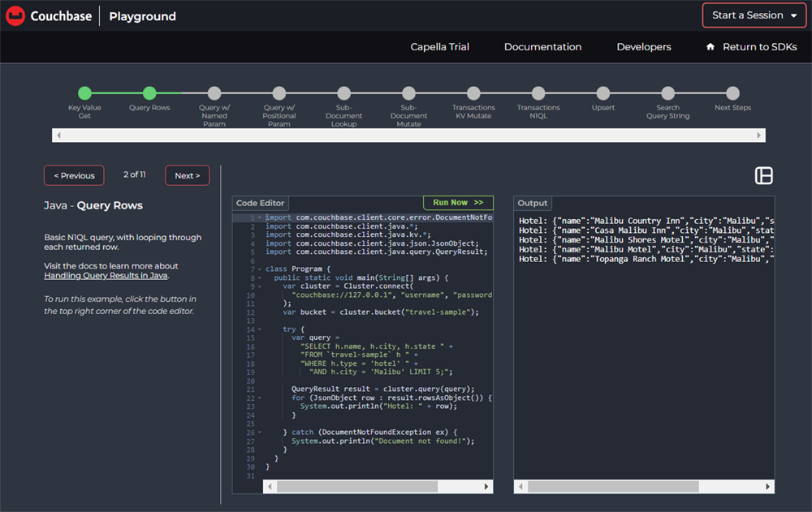Collapse main method fold at line 8
The image size is (812, 512).
260,278
